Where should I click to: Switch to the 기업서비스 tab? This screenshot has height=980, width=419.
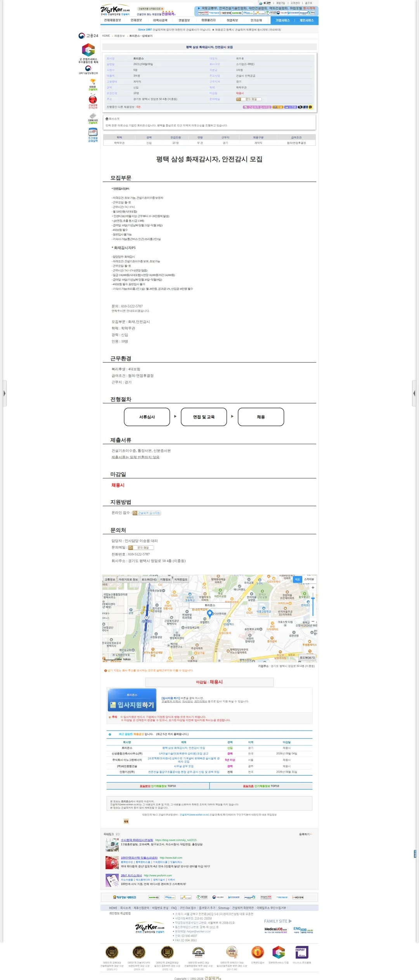pyautogui.click(x=282, y=21)
